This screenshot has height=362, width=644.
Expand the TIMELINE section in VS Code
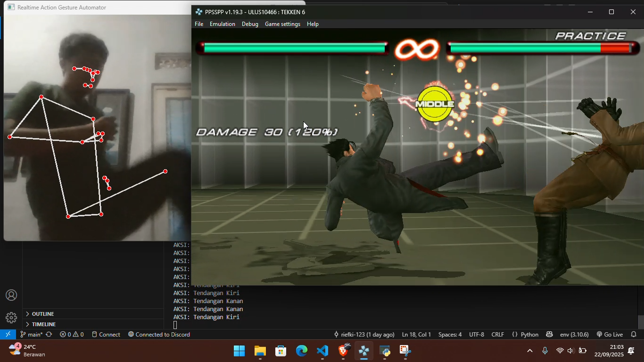(x=93, y=324)
